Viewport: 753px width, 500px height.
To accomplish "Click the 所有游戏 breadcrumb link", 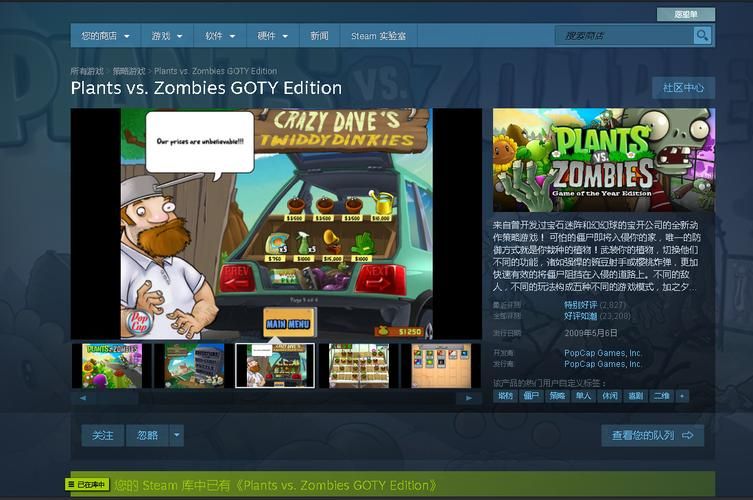I will (87, 71).
